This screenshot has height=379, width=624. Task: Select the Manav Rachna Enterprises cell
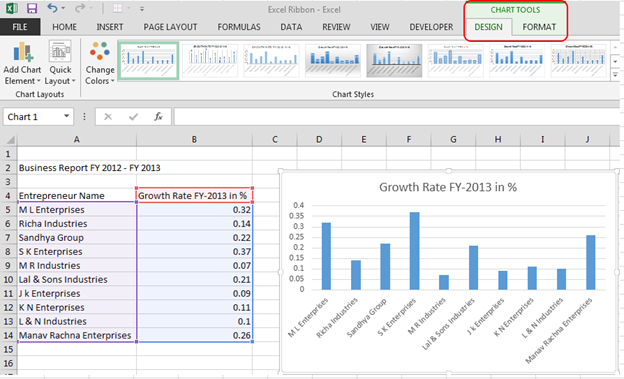pyautogui.click(x=76, y=335)
